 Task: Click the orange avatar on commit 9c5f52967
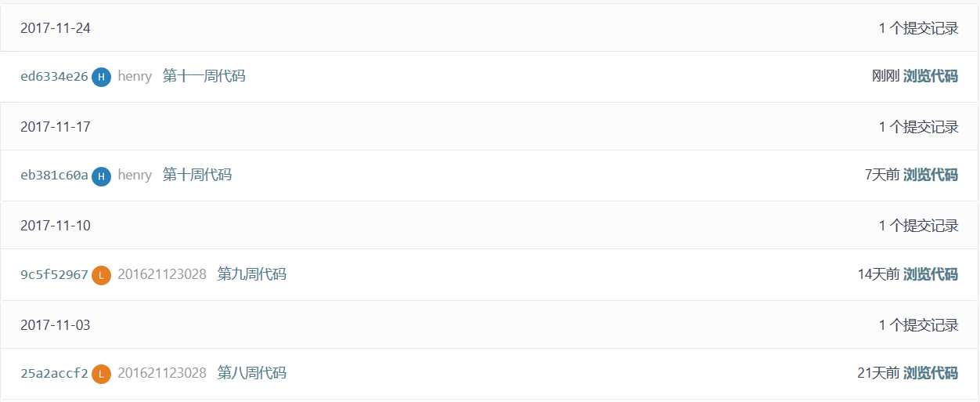coord(101,275)
